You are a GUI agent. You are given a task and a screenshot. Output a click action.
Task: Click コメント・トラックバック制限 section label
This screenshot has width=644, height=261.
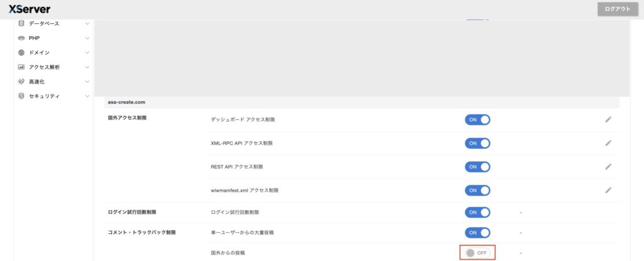click(x=142, y=232)
